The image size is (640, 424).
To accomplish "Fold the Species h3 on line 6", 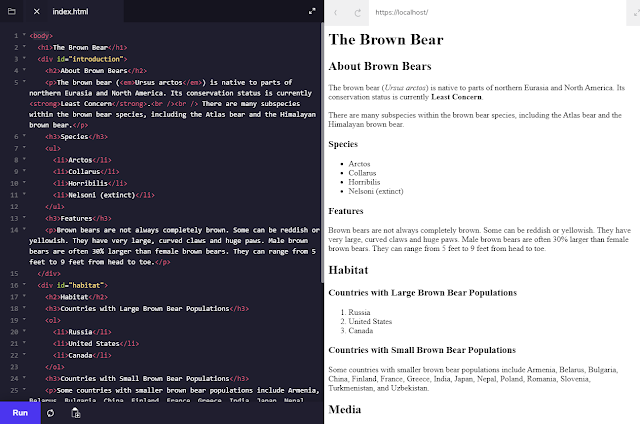I will click(x=24, y=136).
